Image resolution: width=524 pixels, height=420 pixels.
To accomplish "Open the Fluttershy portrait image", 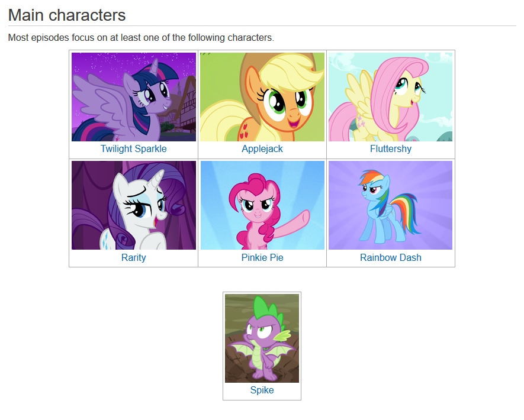I will point(390,97).
